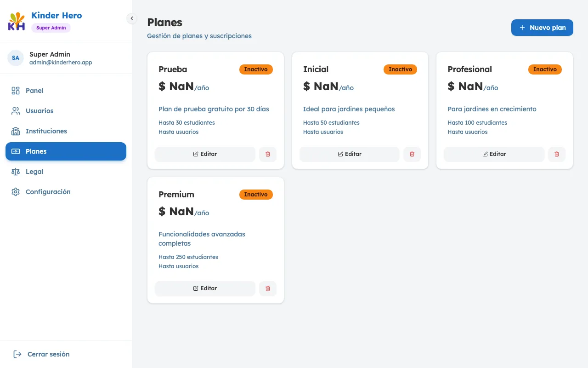Screen dimensions: 588x368
Task: Remove the Profesional plan with trash icon
Action: click(557, 154)
